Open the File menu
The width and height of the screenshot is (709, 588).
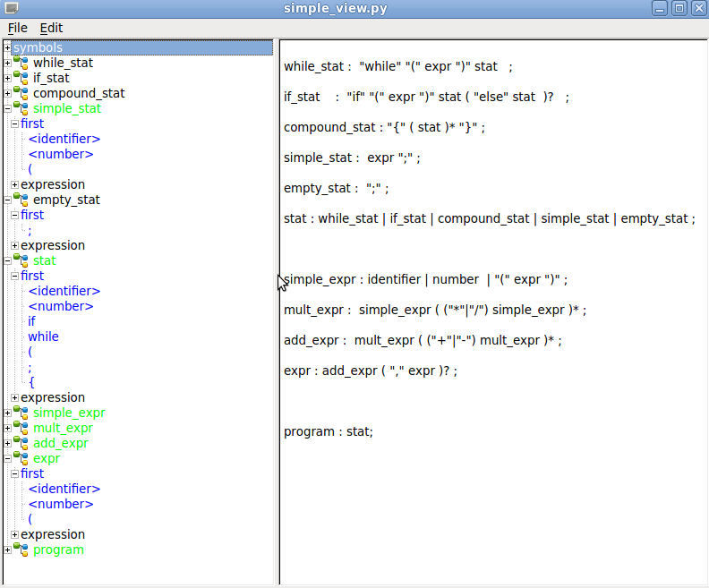pyautogui.click(x=18, y=28)
